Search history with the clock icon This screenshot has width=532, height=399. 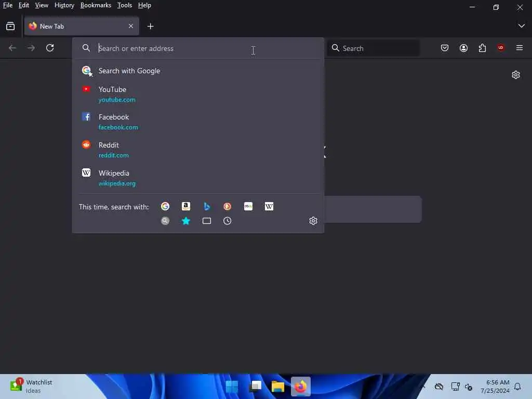pos(228,221)
